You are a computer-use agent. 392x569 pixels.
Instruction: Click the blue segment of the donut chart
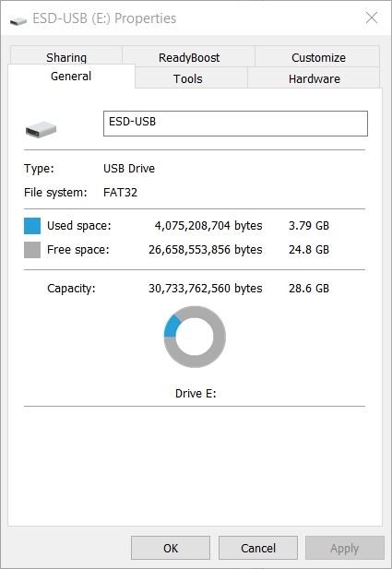point(172,326)
